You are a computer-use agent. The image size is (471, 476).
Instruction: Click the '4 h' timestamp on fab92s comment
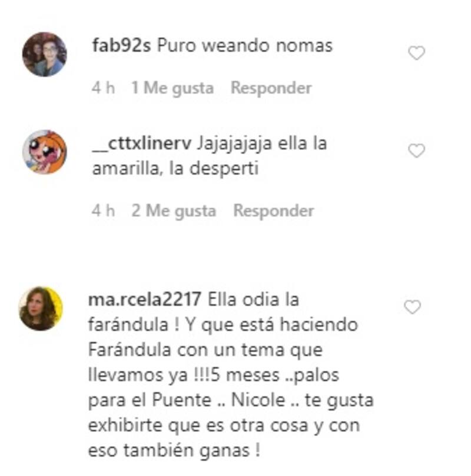103,88
